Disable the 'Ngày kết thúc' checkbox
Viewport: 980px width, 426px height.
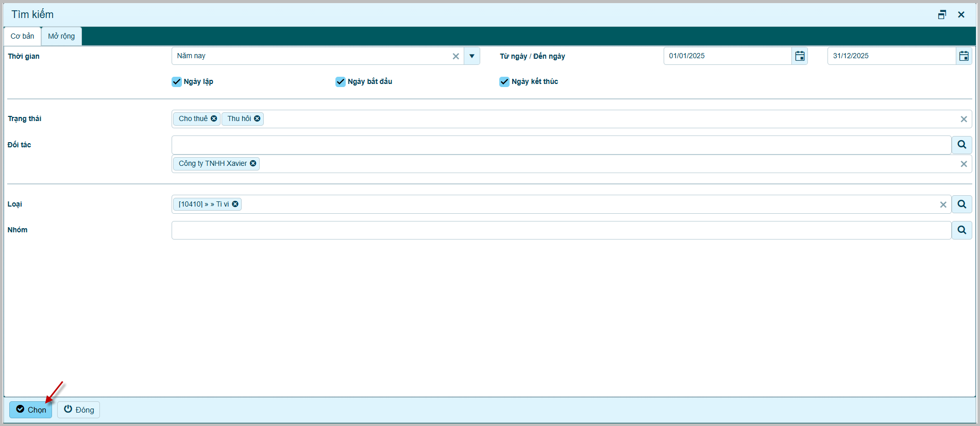point(504,82)
